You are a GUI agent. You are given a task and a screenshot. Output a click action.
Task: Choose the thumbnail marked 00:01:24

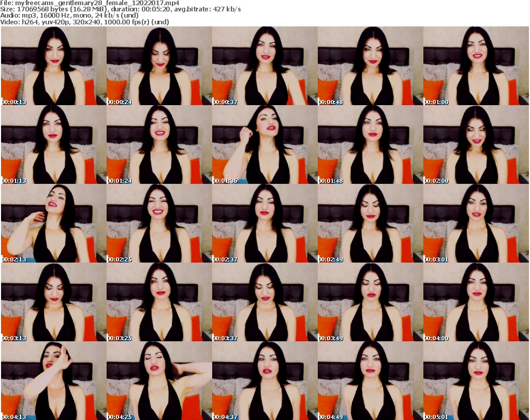159,144
